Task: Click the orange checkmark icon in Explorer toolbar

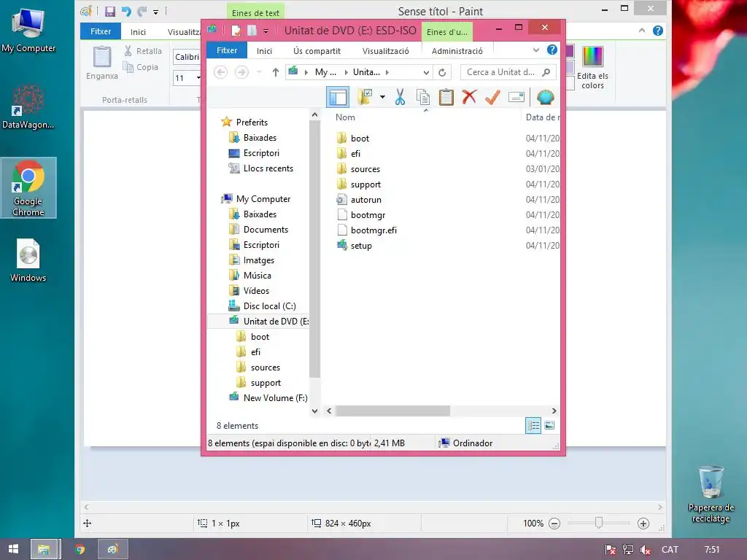Action: click(492, 97)
